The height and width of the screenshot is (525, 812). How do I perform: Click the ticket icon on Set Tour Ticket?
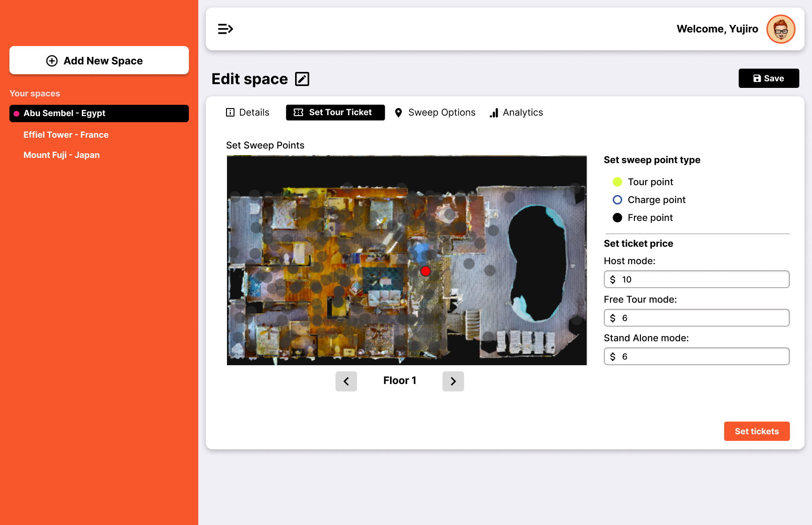click(x=298, y=112)
